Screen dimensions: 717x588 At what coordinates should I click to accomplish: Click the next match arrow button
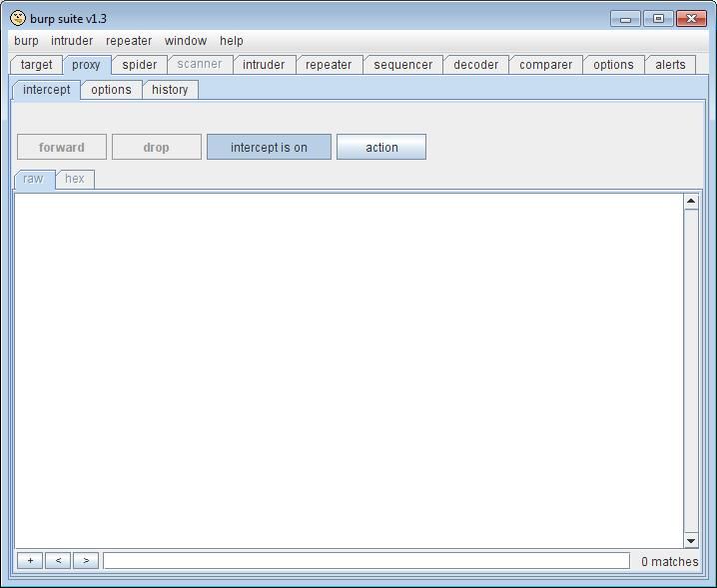tap(86, 561)
